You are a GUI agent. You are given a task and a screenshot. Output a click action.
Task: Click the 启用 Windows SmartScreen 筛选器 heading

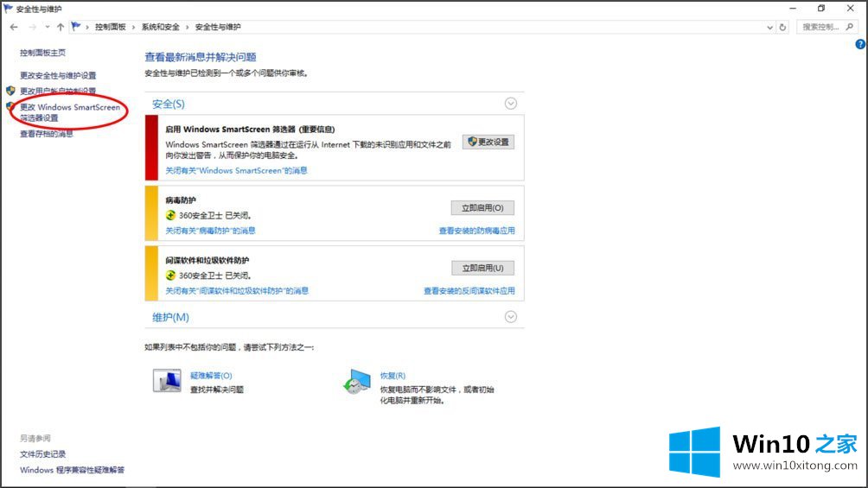coord(250,129)
